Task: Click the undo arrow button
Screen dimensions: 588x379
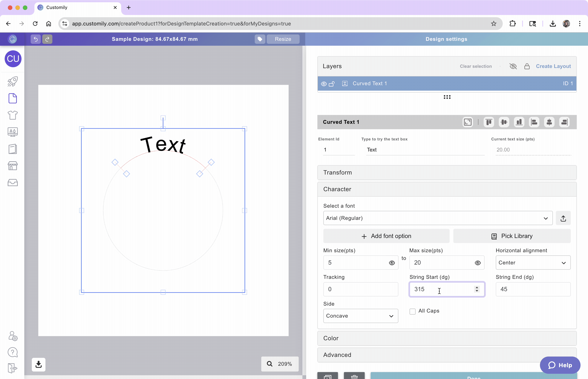Action: click(35, 39)
